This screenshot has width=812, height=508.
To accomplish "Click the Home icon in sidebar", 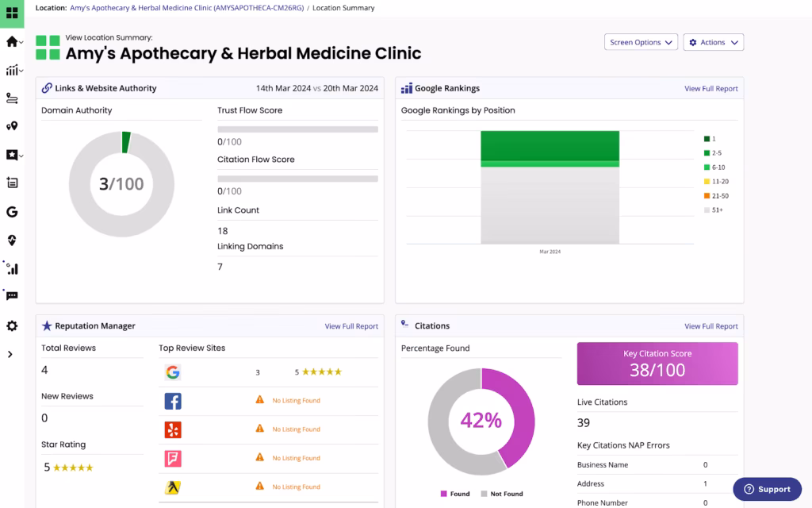I will coord(11,41).
